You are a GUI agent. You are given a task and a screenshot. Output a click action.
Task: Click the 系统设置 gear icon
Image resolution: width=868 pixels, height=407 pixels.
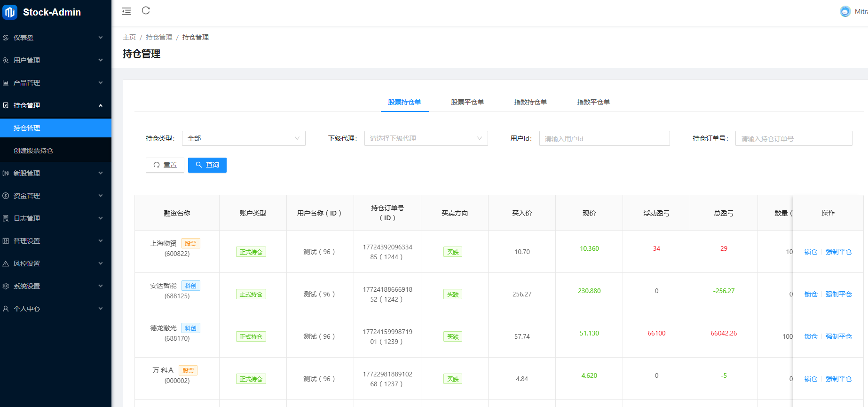click(x=6, y=286)
